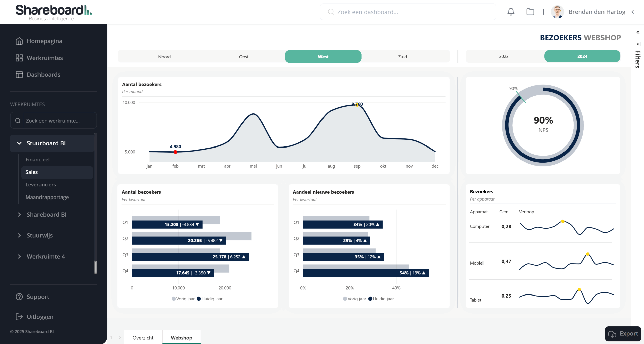The image size is (644, 344).
Task: Select year 2023 in the year toggle
Action: 503,56
